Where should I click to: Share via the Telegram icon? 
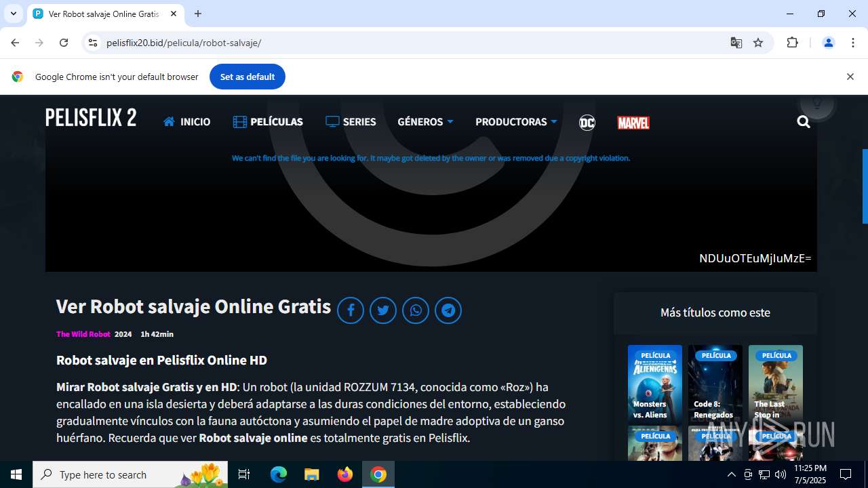click(448, 310)
